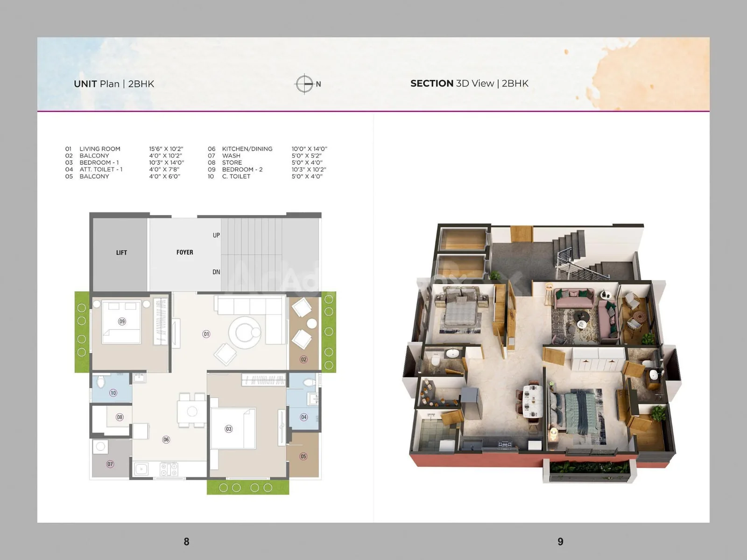
Task: Select the FOYER label on plan
Action: click(185, 252)
